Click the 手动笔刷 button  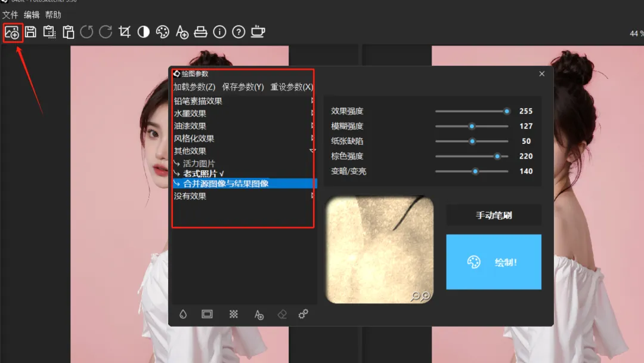[x=494, y=215]
